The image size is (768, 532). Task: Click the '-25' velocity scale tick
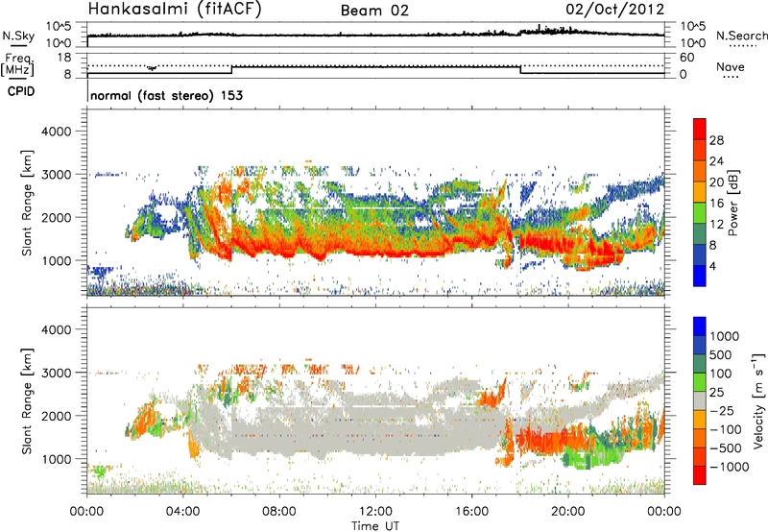(724, 410)
